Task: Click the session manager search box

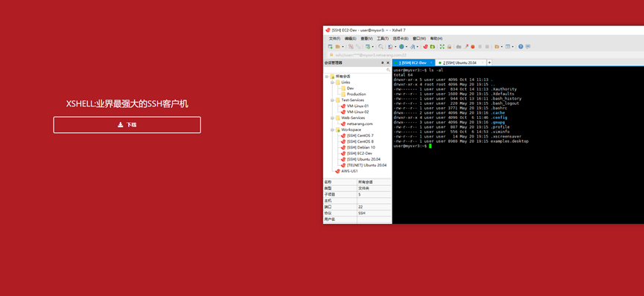Action: [357, 70]
